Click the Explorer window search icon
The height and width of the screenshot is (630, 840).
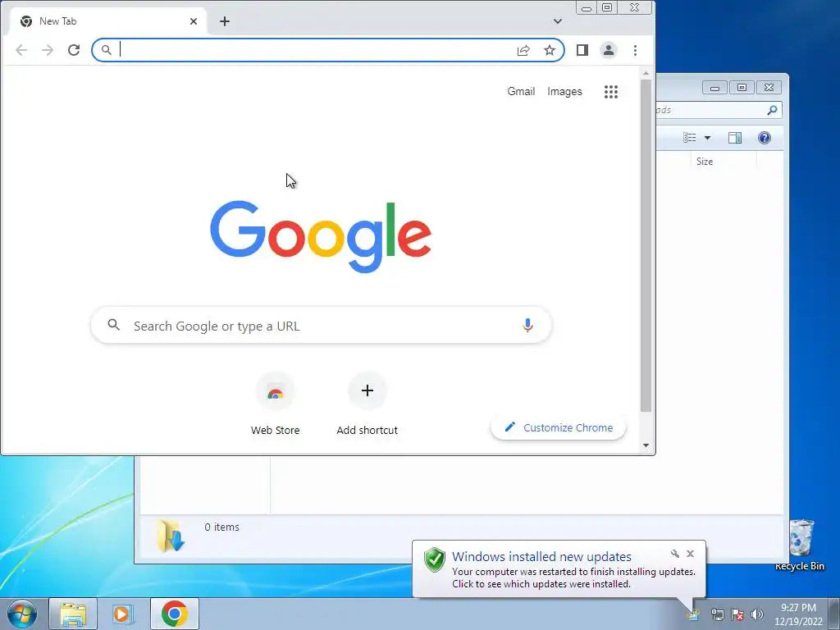coord(772,111)
